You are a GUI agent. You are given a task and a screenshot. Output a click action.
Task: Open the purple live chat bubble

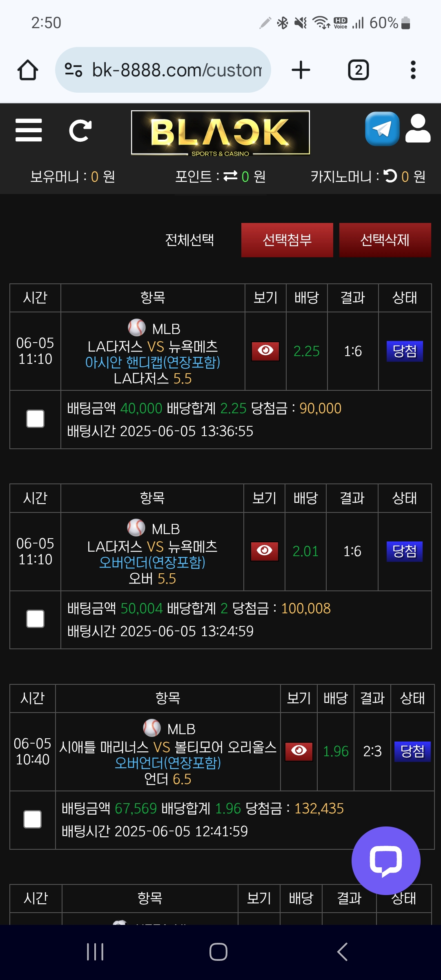386,861
